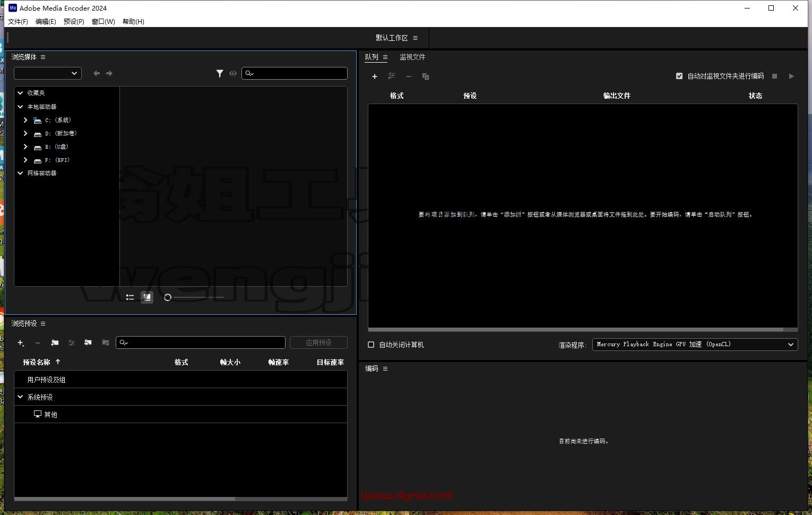Click the 帧大小 column header in presets
This screenshot has width=812, height=515.
click(230, 362)
